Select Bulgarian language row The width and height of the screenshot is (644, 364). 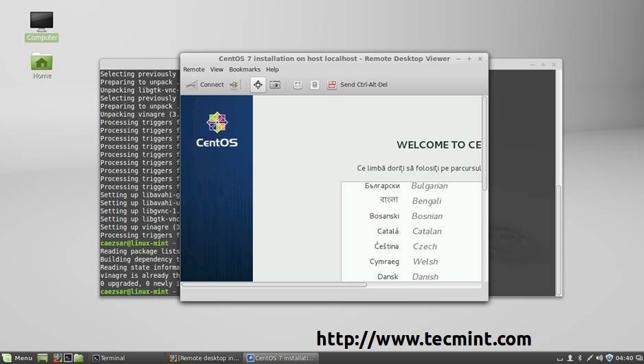click(x=411, y=186)
